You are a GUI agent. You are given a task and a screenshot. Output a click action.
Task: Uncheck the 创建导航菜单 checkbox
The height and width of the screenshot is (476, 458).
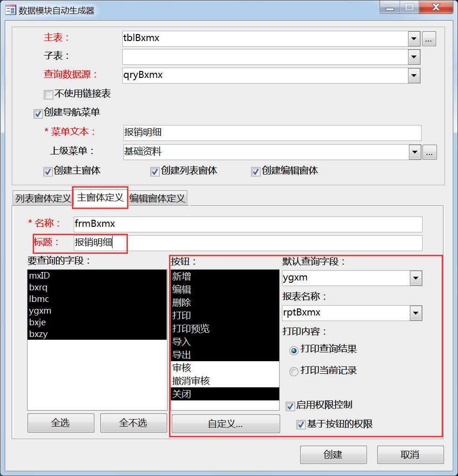pos(38,113)
